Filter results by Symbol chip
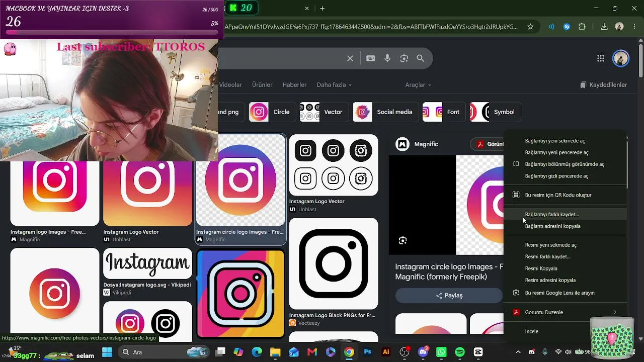 [x=495, y=112]
